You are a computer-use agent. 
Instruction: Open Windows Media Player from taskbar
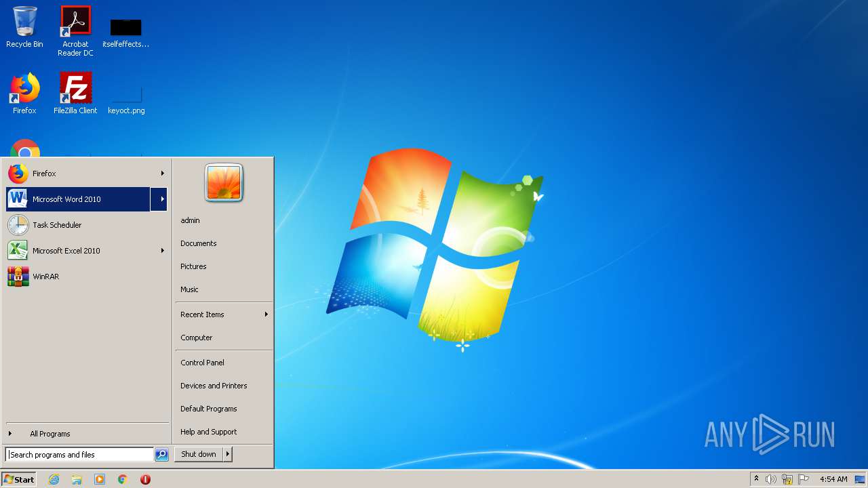(x=100, y=479)
